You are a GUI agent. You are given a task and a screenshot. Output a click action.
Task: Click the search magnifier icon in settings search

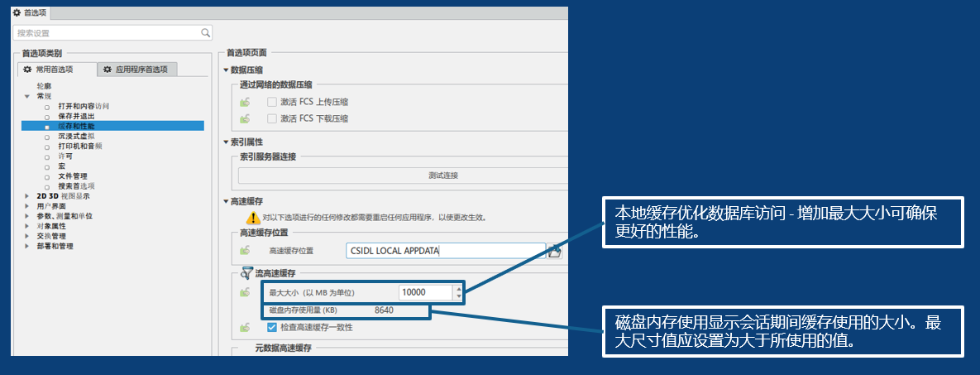(x=206, y=33)
